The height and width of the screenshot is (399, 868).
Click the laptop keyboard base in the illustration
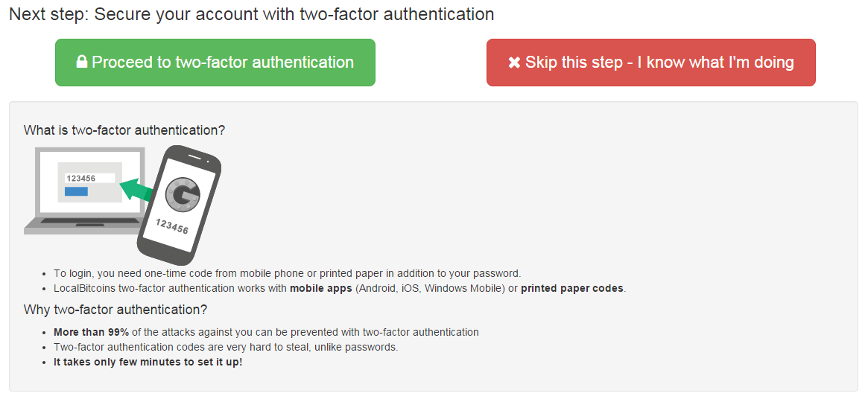pyautogui.click(x=82, y=226)
